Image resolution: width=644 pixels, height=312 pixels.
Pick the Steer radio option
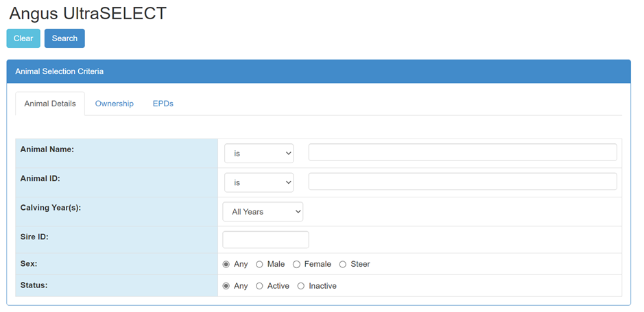click(x=343, y=265)
